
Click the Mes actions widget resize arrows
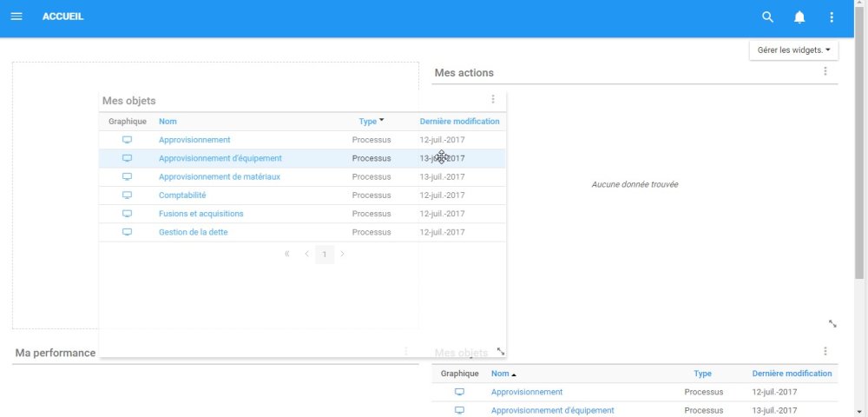[832, 323]
